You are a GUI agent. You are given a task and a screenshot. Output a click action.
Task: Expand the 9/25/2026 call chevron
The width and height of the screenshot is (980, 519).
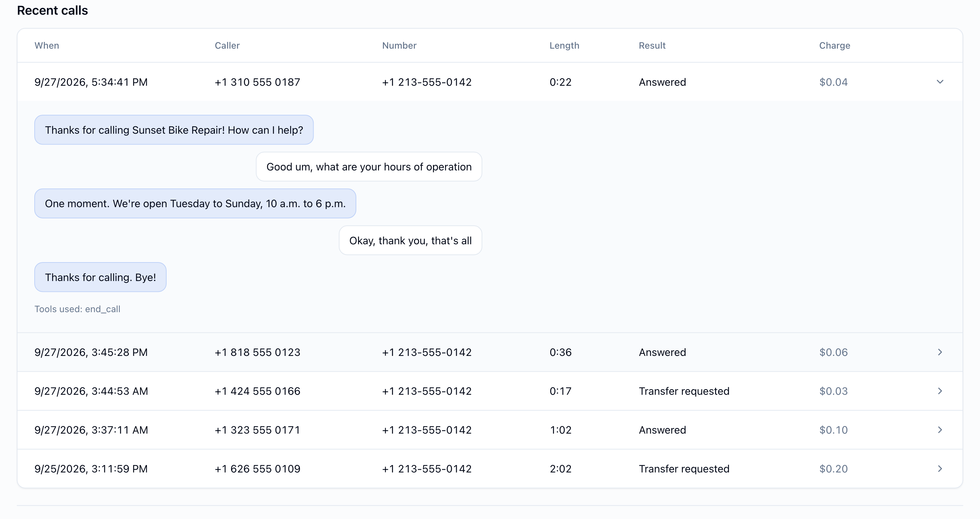pos(940,468)
